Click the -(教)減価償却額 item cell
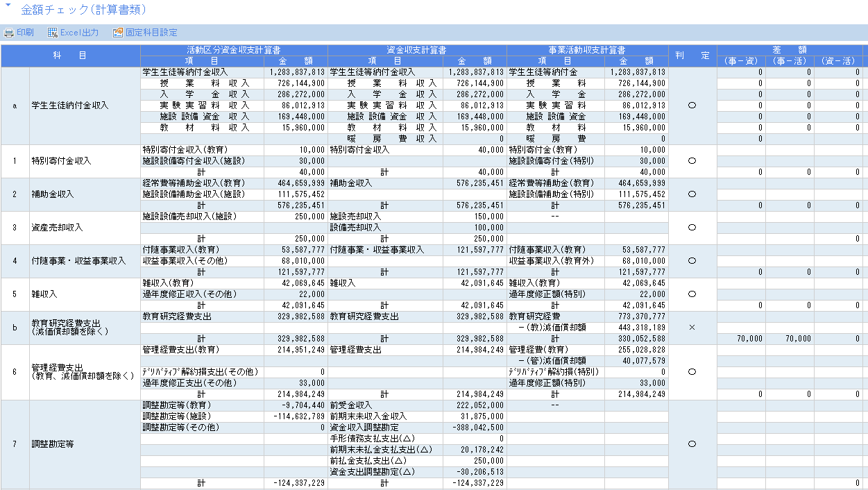 click(556, 328)
